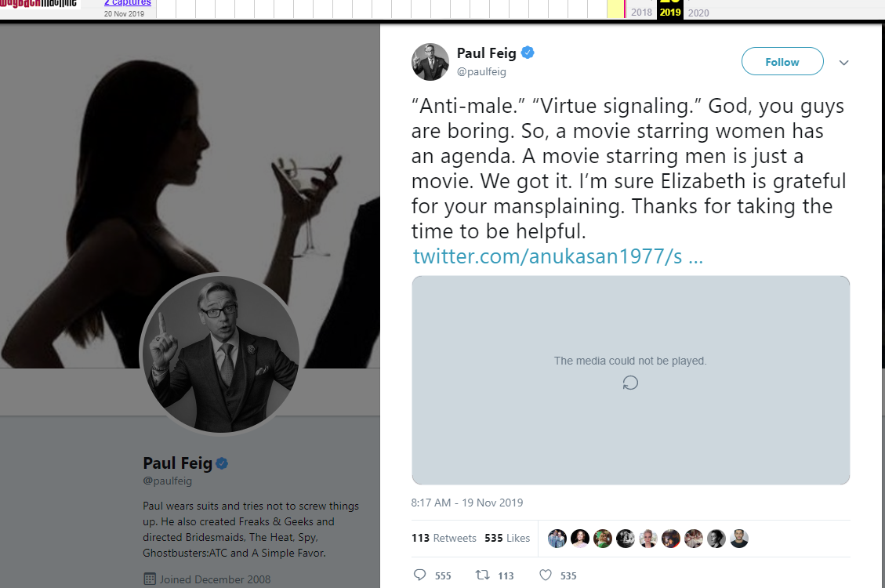
Task: Open the 2 captures link
Action: 127,3
